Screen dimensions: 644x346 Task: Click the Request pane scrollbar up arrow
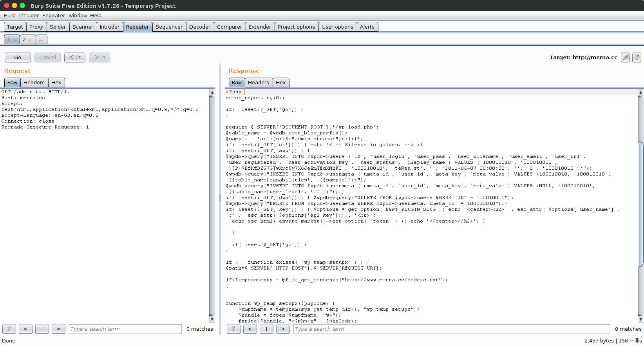tap(212, 92)
